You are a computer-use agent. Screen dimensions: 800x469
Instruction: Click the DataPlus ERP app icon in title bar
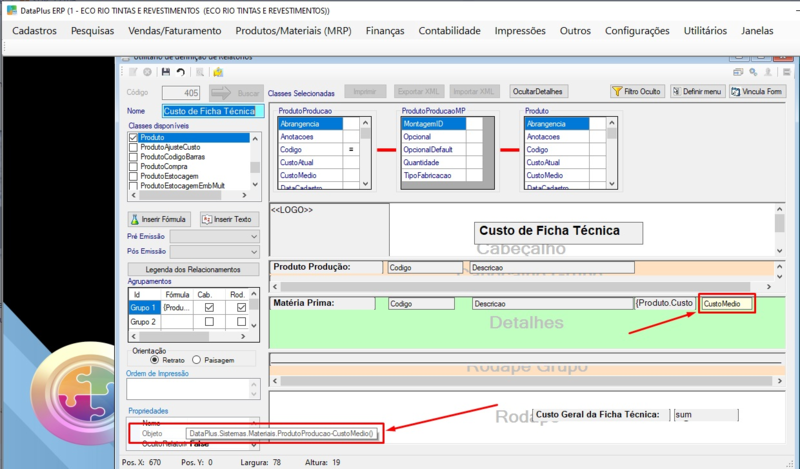point(11,10)
